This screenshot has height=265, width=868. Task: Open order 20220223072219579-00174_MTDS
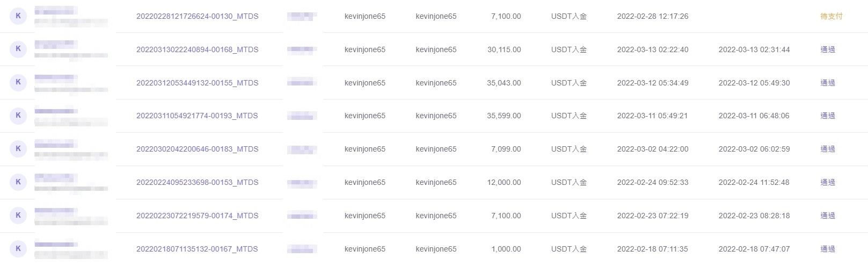click(x=197, y=216)
